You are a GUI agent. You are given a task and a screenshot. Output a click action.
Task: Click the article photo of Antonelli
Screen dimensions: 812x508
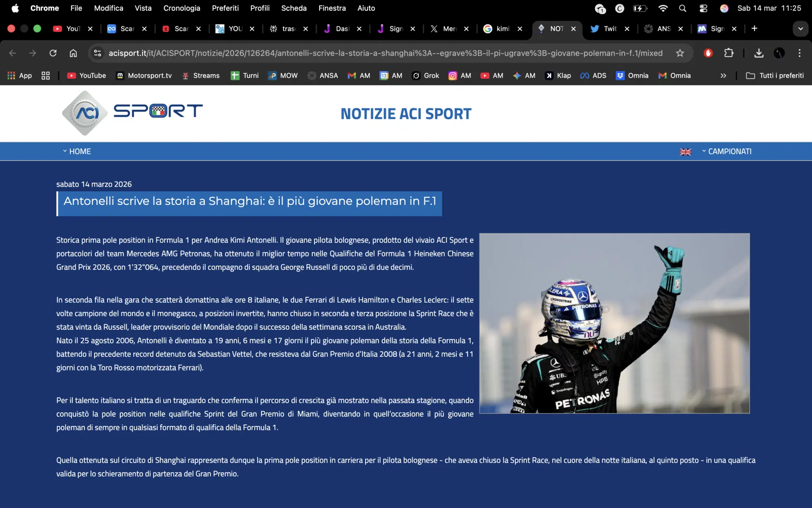614,323
